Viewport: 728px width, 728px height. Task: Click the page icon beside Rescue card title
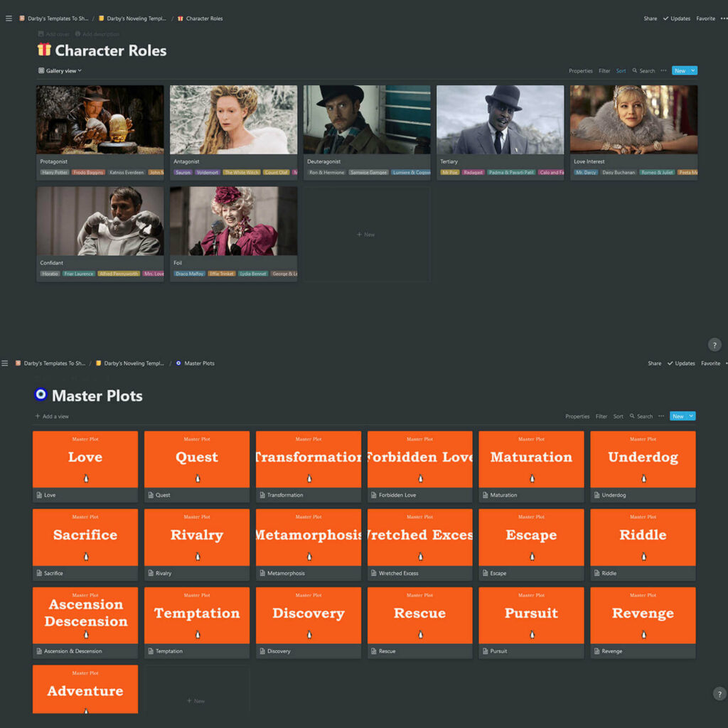tap(374, 651)
